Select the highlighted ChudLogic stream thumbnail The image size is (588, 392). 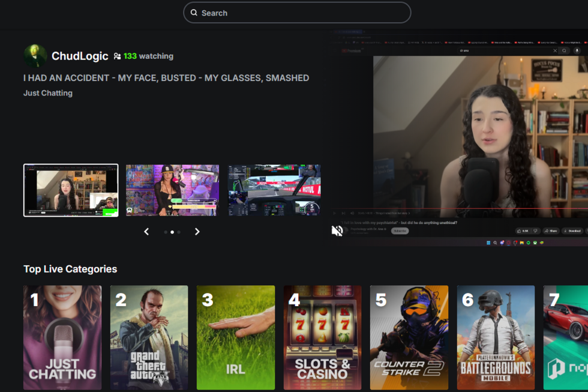pyautogui.click(x=71, y=190)
